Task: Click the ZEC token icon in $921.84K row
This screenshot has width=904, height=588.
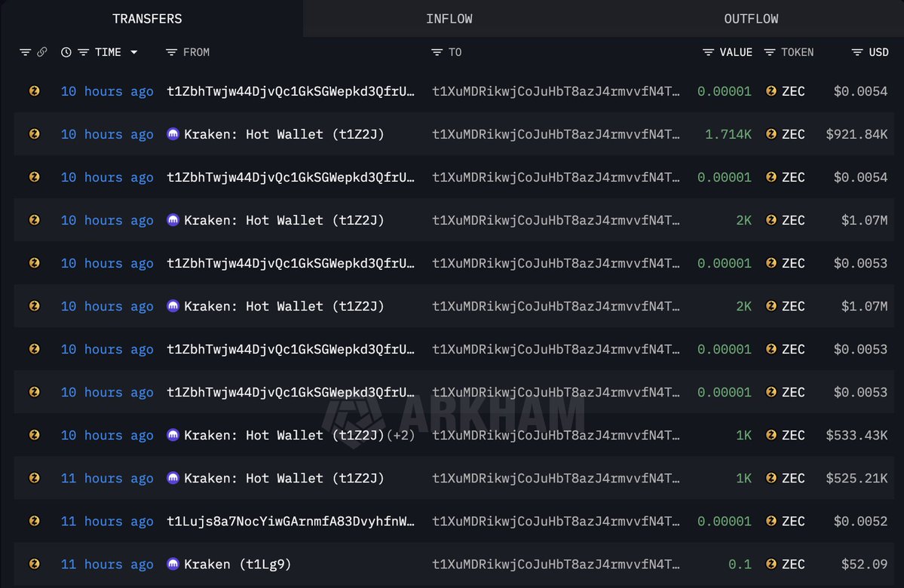Action: click(x=771, y=134)
